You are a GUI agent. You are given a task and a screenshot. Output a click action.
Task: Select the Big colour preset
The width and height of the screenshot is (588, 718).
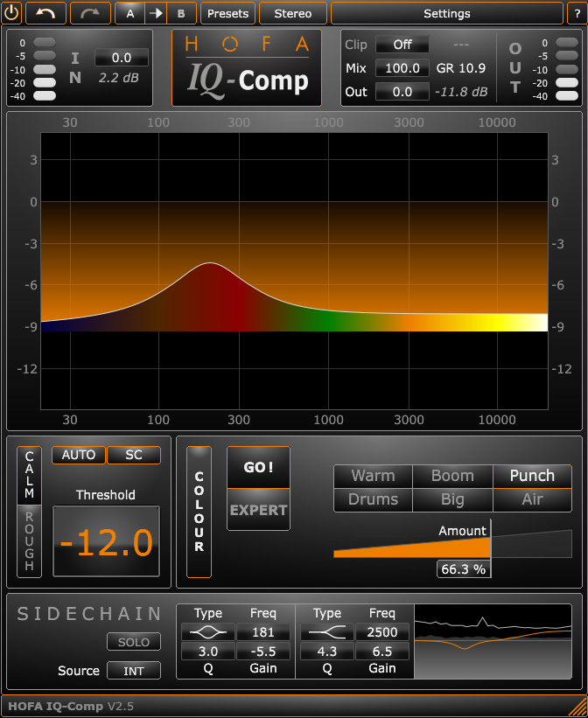[452, 499]
